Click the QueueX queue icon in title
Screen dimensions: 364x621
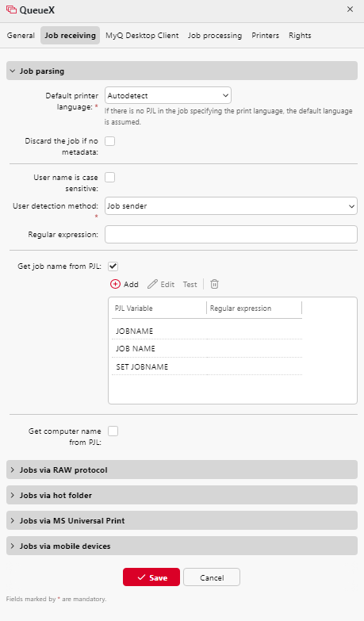tap(11, 10)
